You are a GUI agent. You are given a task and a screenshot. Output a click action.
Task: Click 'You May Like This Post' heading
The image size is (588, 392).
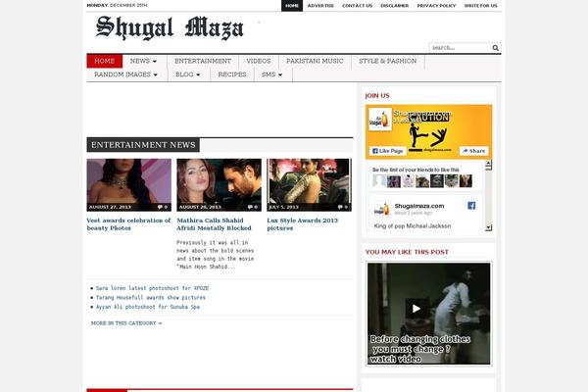[x=407, y=252]
